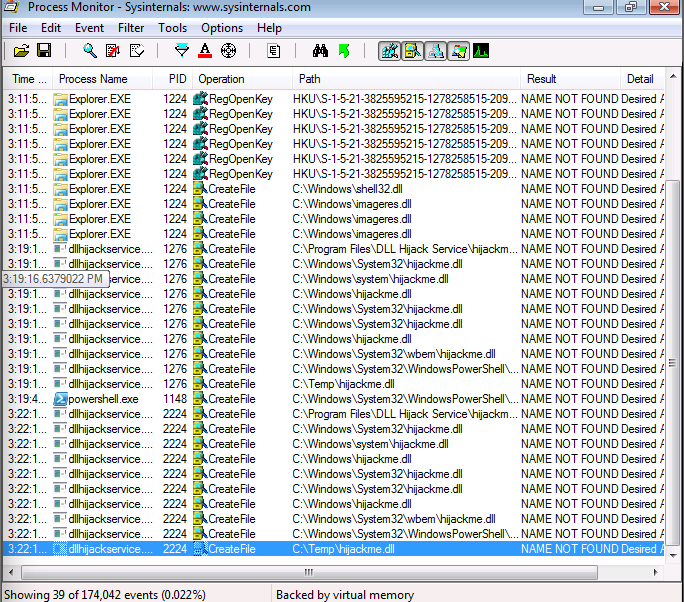684x602 pixels.
Task: Click the CreateFile icon in shell32.dll row
Action: click(200, 189)
